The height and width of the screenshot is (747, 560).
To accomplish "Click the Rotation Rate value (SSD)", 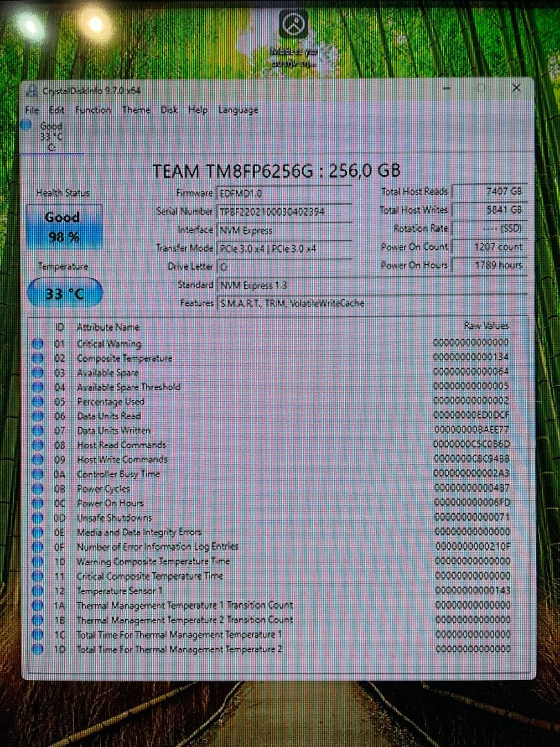I will 489,228.
